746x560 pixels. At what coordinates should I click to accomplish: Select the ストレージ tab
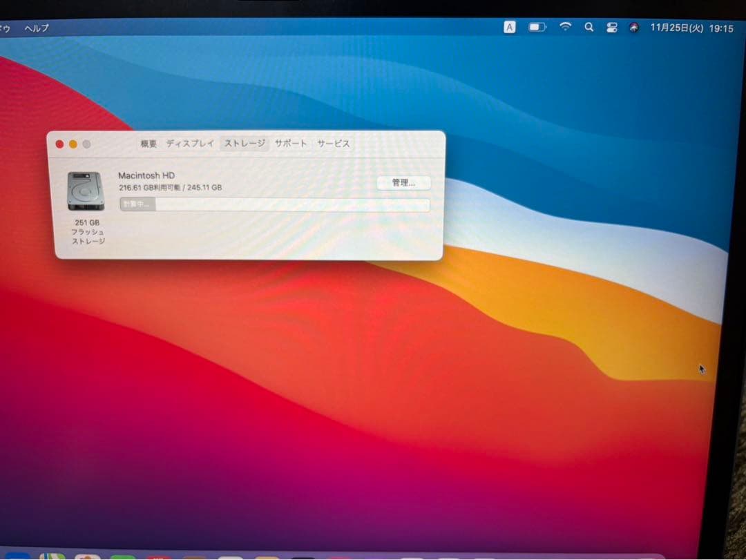[x=245, y=144]
